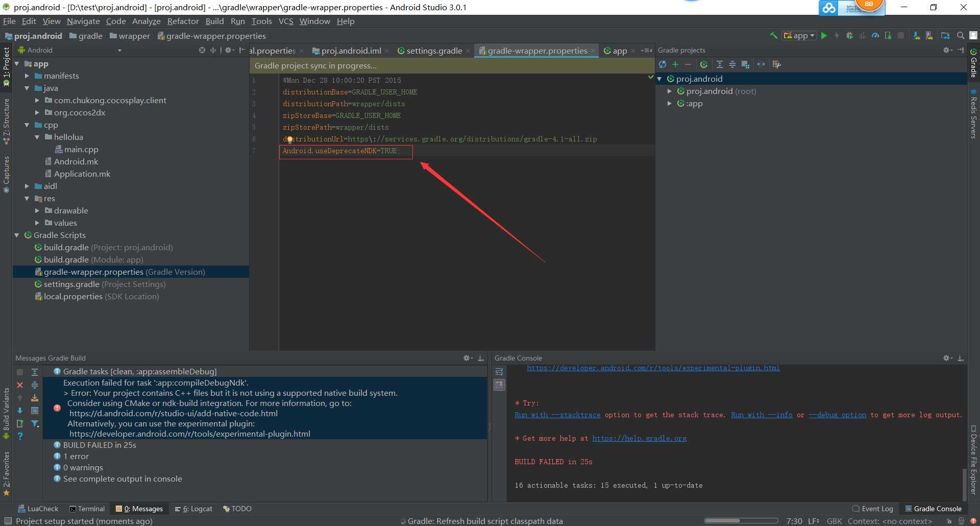Open Build Variants side panel

point(6,413)
